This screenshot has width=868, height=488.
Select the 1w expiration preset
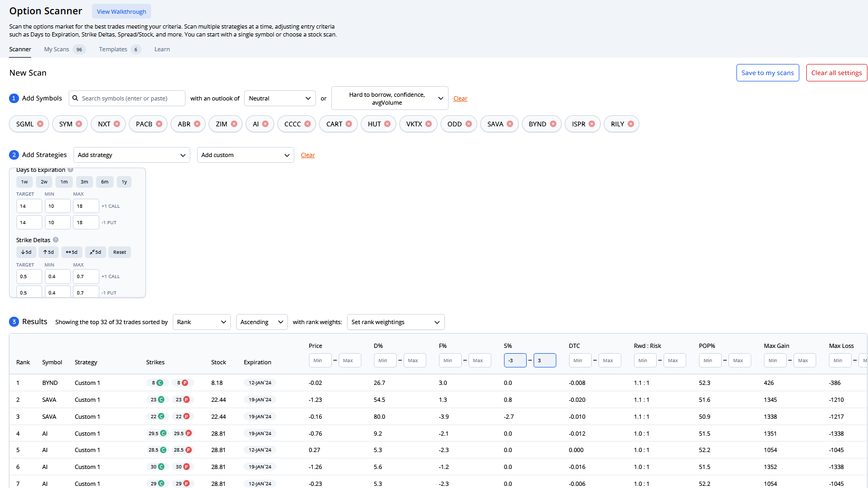tap(24, 182)
